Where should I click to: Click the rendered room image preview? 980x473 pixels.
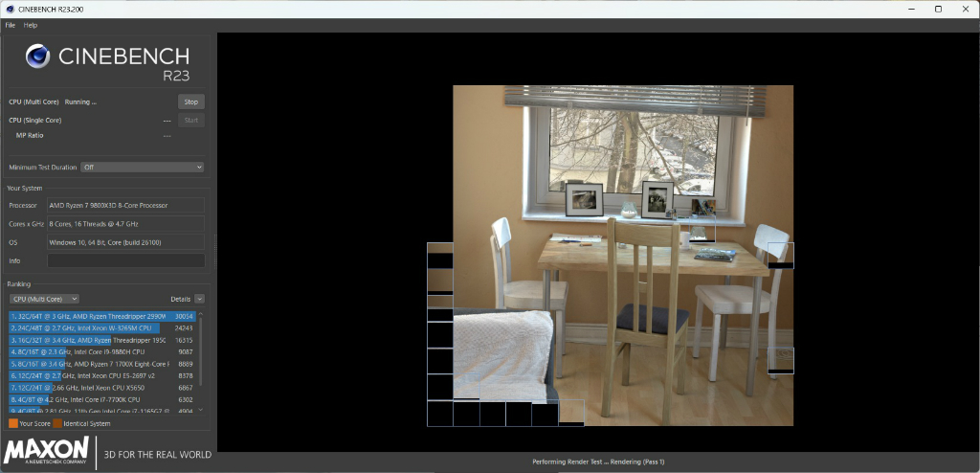(x=623, y=256)
